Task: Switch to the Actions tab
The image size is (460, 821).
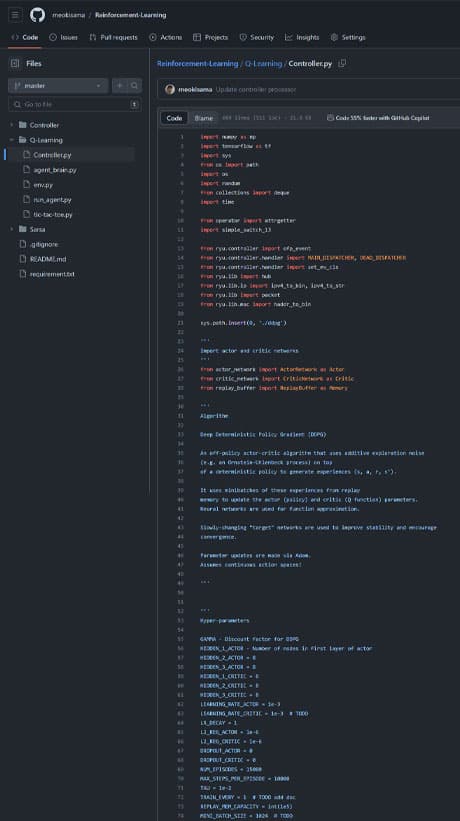Action: click(165, 37)
